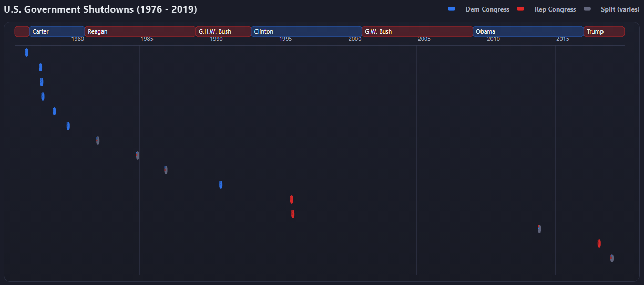
Task: Select the last split-Congress marker of 2018-19
Action: click(612, 258)
